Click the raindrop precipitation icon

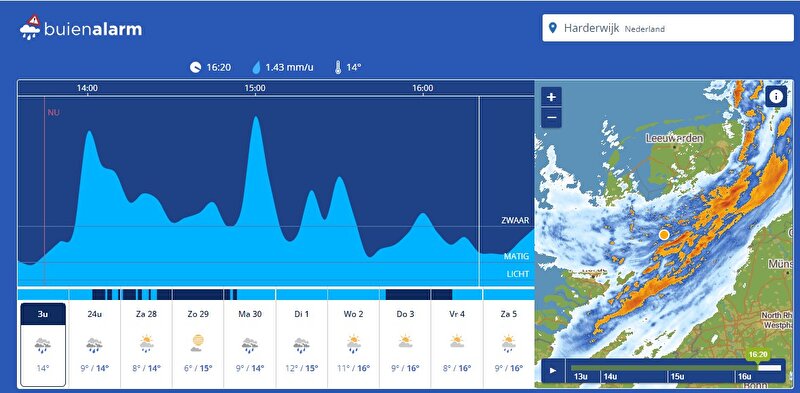pyautogui.click(x=257, y=67)
